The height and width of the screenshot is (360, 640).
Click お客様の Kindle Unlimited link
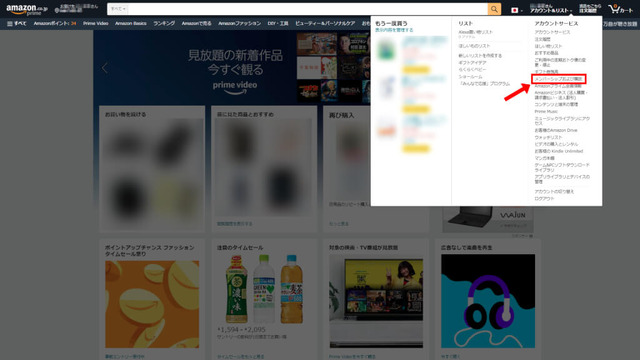click(559, 151)
